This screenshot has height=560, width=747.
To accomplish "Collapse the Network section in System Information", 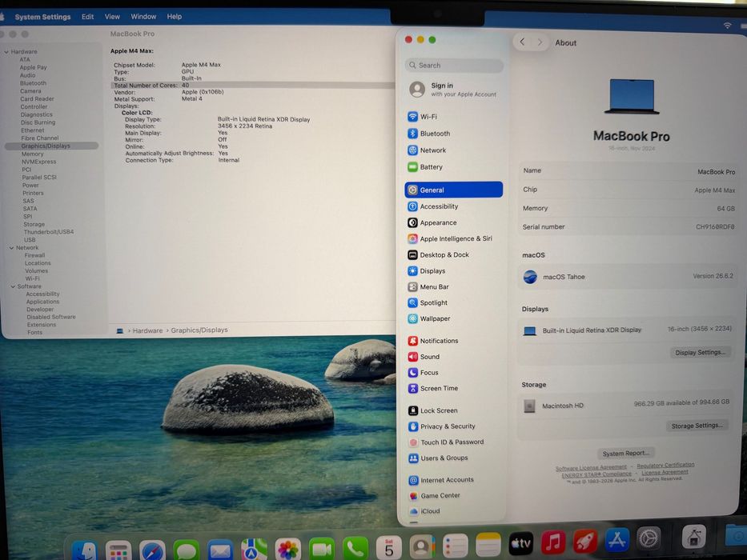I will 11,248.
